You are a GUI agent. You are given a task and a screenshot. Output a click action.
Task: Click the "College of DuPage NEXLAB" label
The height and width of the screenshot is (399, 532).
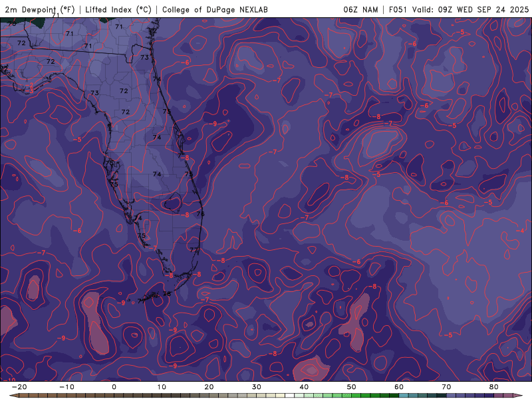click(215, 10)
